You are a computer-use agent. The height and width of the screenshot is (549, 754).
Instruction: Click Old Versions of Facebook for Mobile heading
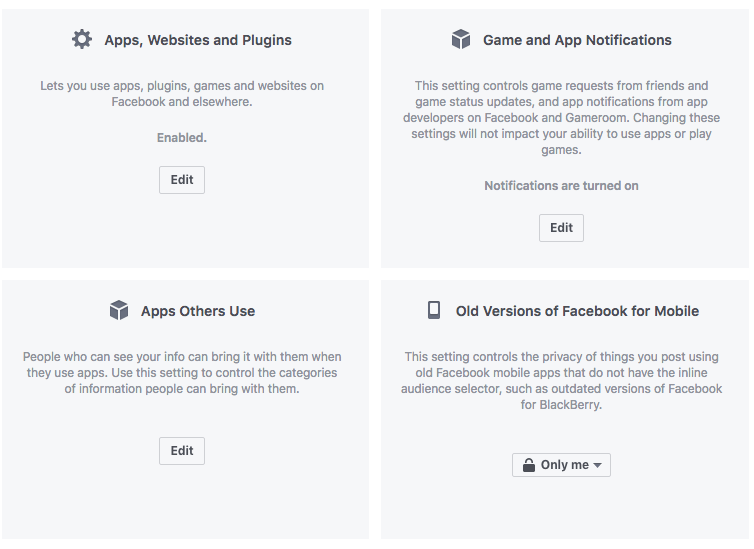[x=577, y=311]
